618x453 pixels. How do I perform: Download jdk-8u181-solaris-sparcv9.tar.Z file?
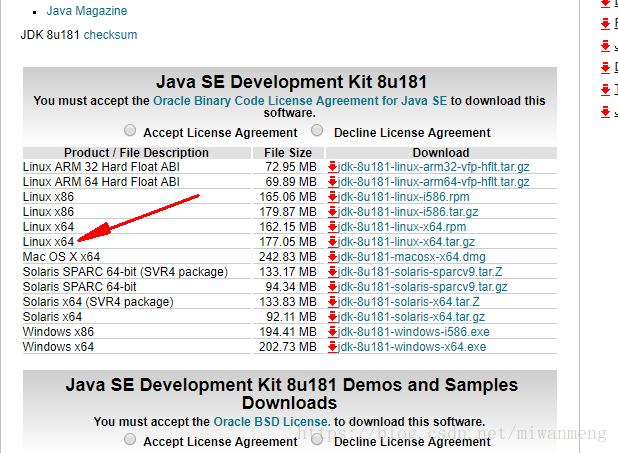coord(420,272)
